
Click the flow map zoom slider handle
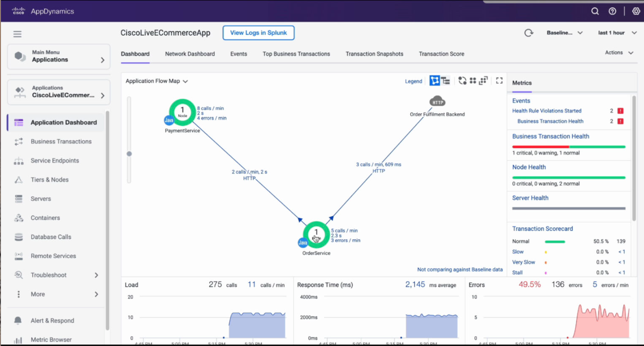point(129,153)
